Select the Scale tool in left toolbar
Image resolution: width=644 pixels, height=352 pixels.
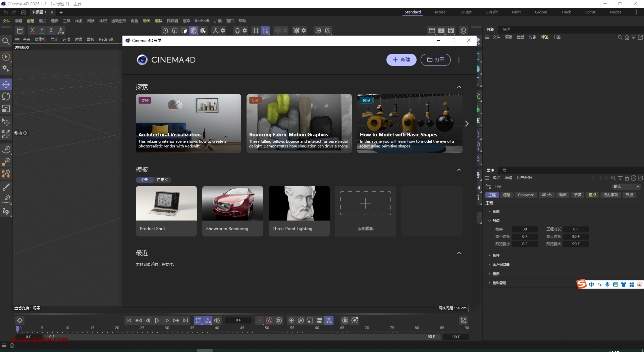[x=6, y=109]
